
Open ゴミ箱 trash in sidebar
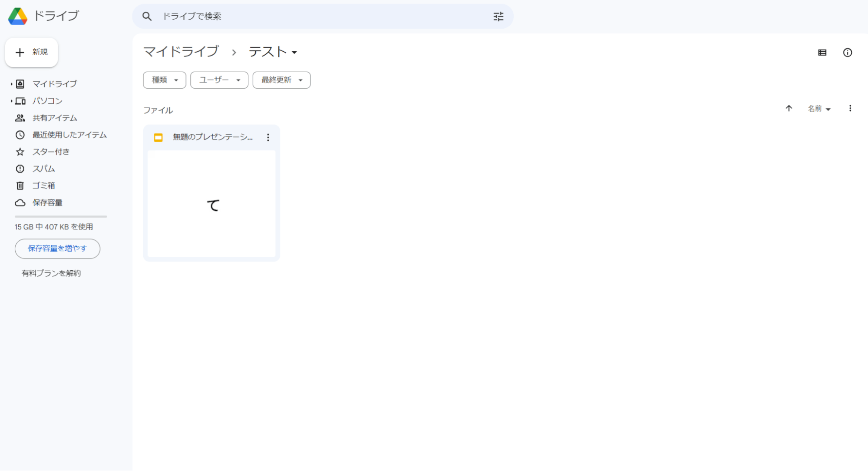click(43, 186)
